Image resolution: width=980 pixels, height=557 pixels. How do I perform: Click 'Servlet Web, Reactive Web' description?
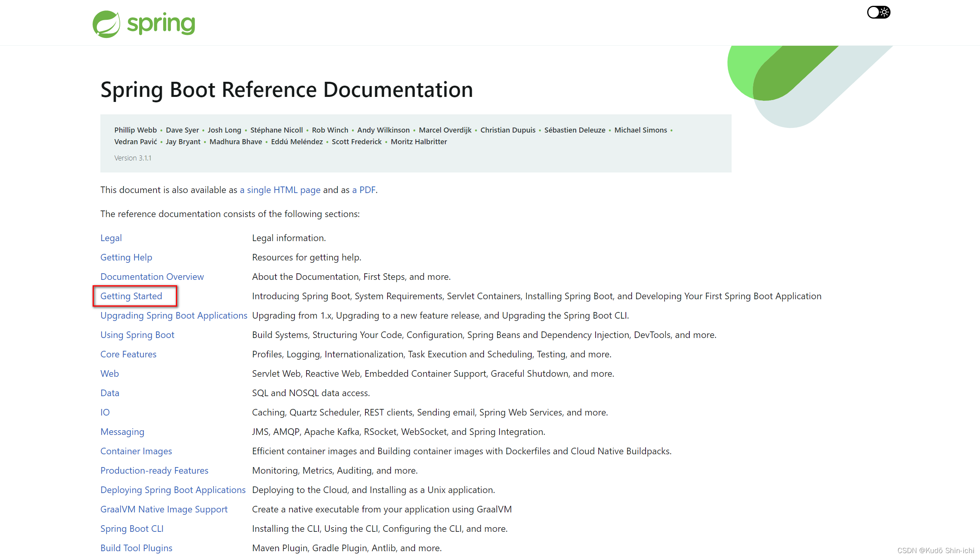(433, 374)
